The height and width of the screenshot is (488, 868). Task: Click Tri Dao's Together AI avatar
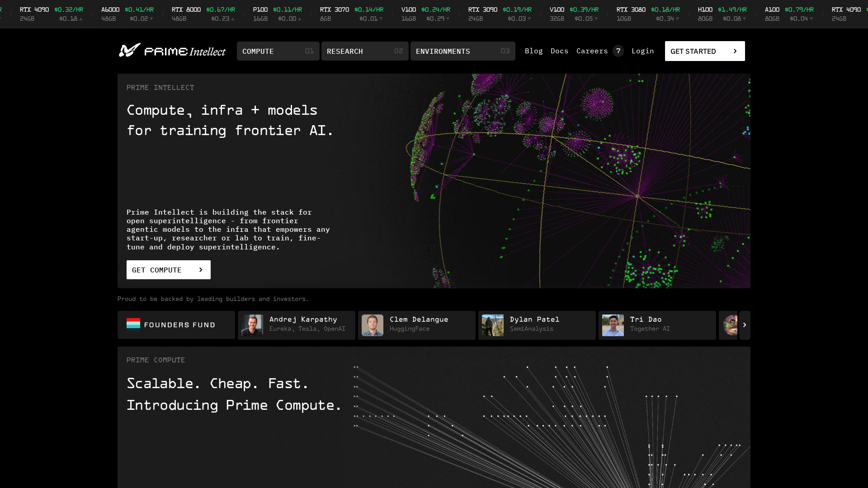[x=613, y=325]
